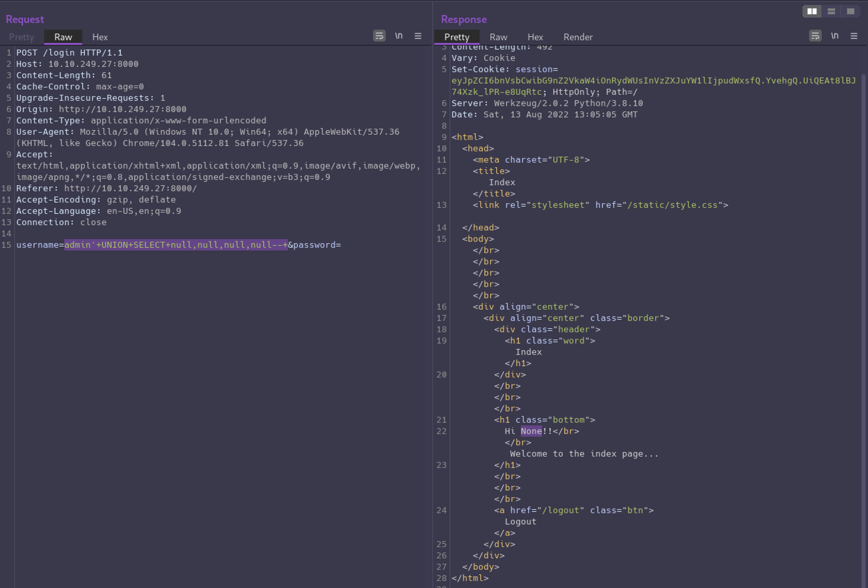Select the Response Pretty tab
Image resolution: width=868 pixels, height=588 pixels.
457,37
